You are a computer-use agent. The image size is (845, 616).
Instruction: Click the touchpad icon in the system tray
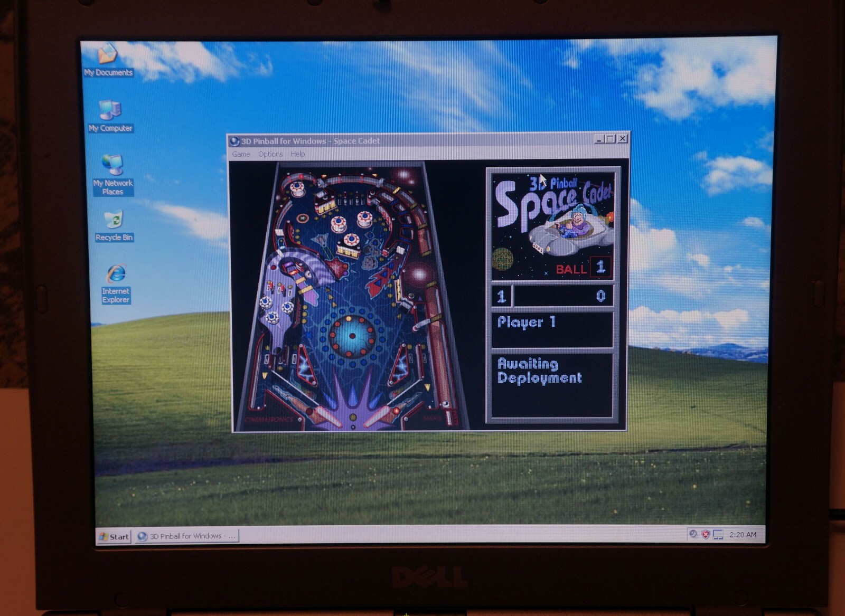tap(718, 535)
